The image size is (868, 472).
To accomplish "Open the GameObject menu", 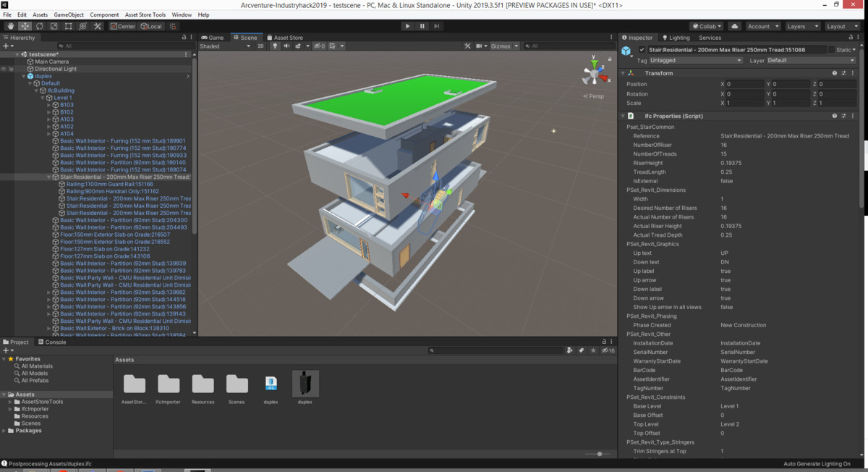I will pos(69,14).
